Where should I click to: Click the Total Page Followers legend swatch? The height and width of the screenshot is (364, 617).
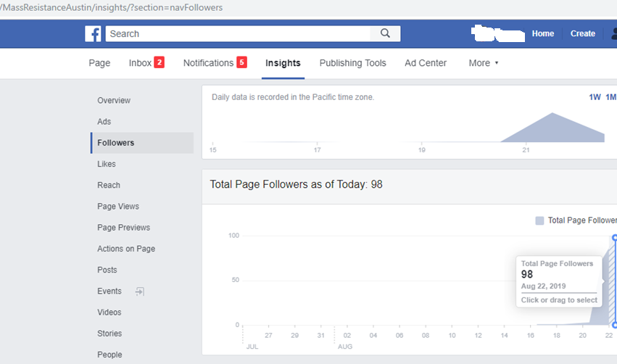point(539,220)
